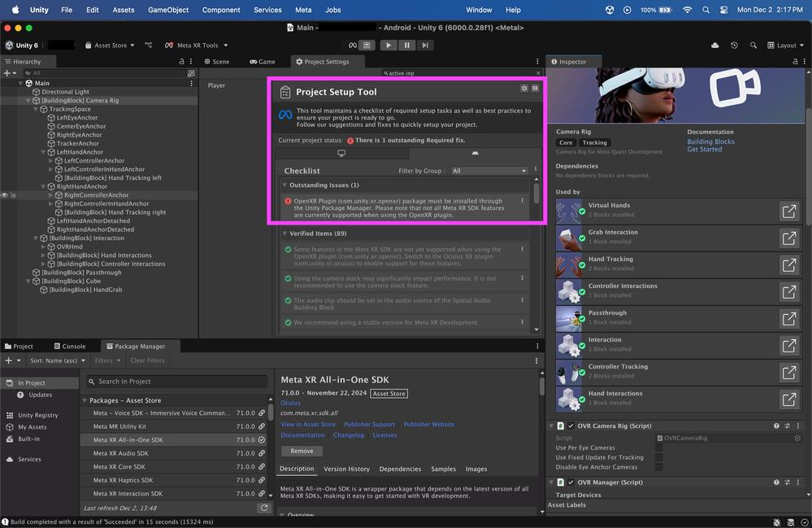Open the Unity Cloud icon
Screen dimensions: 812x528
(714, 45)
